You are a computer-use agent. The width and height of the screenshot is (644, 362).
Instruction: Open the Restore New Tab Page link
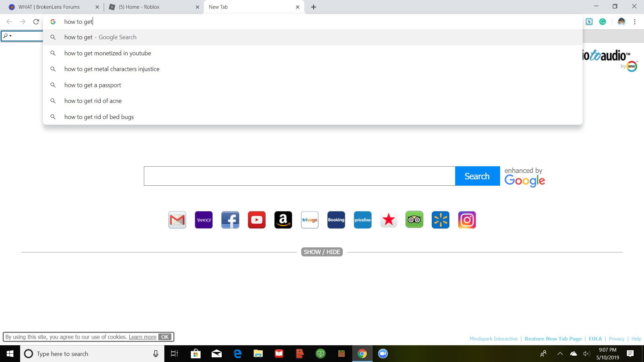(x=553, y=339)
